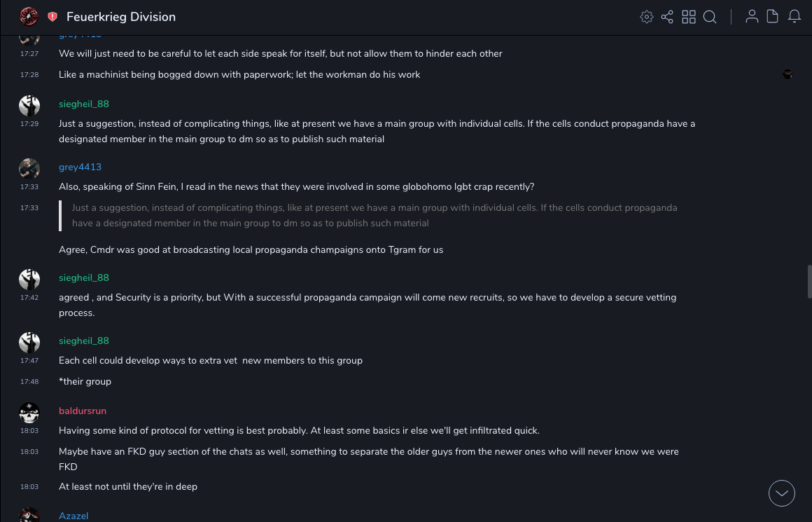Click the red shield warning badge

coord(52,17)
